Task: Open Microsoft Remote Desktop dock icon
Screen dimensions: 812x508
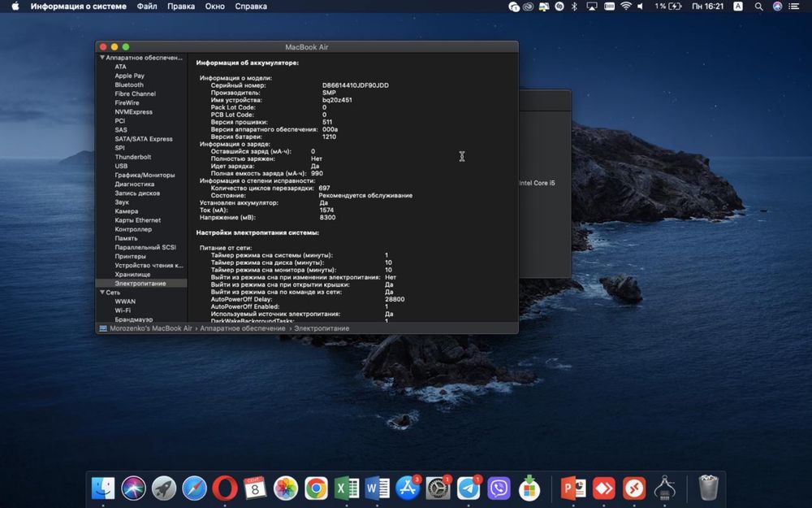Action: click(x=634, y=488)
